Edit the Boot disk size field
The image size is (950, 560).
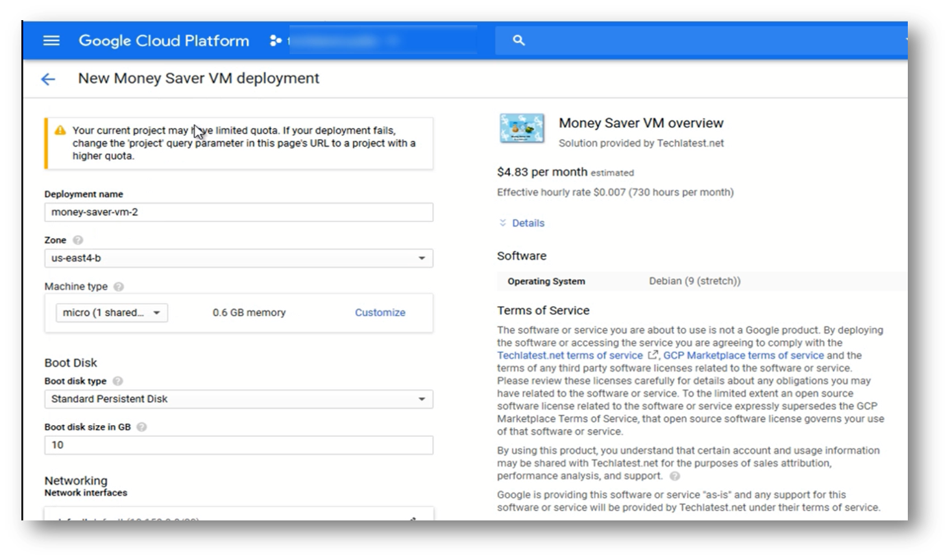239,445
